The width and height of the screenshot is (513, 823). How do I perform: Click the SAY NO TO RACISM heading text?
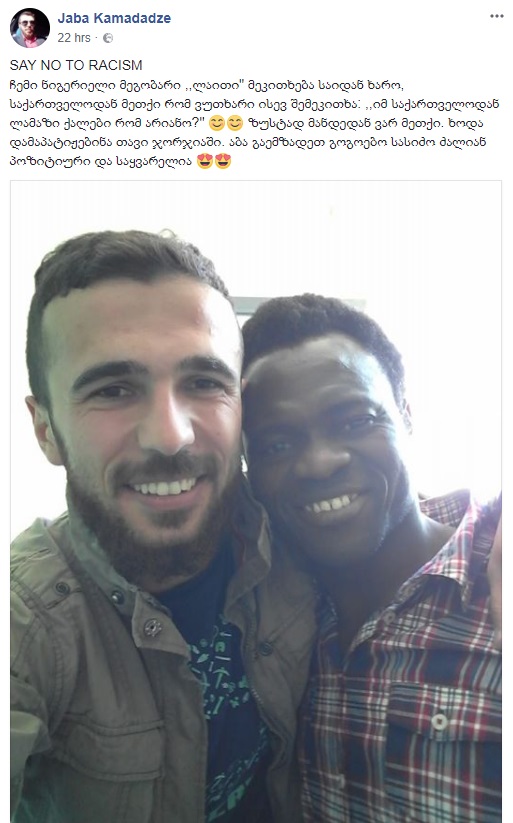pyautogui.click(x=76, y=65)
